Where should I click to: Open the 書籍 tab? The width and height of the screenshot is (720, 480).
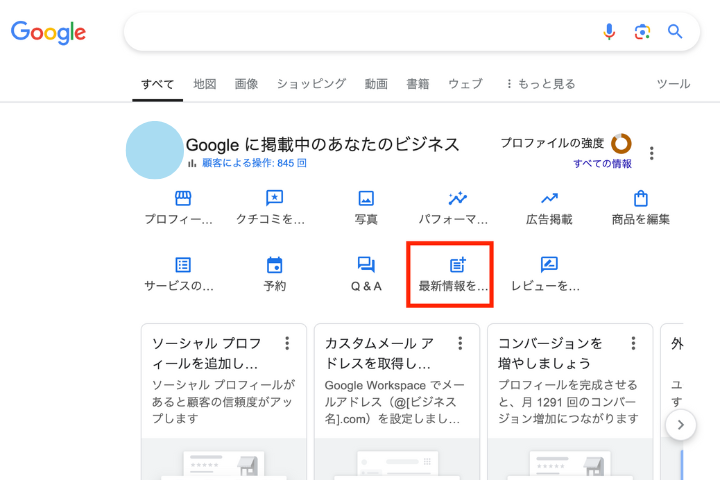coord(418,84)
